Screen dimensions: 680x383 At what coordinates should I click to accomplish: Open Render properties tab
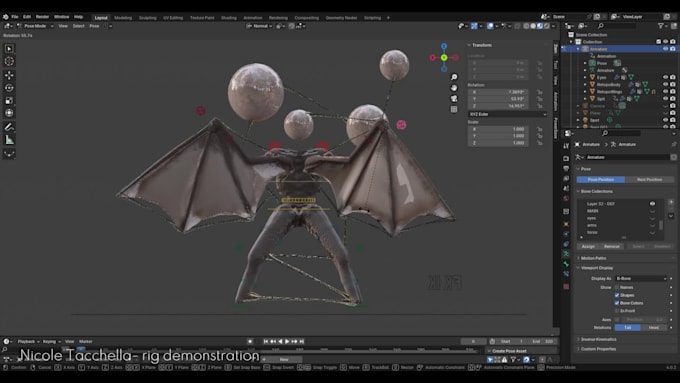[x=566, y=158]
